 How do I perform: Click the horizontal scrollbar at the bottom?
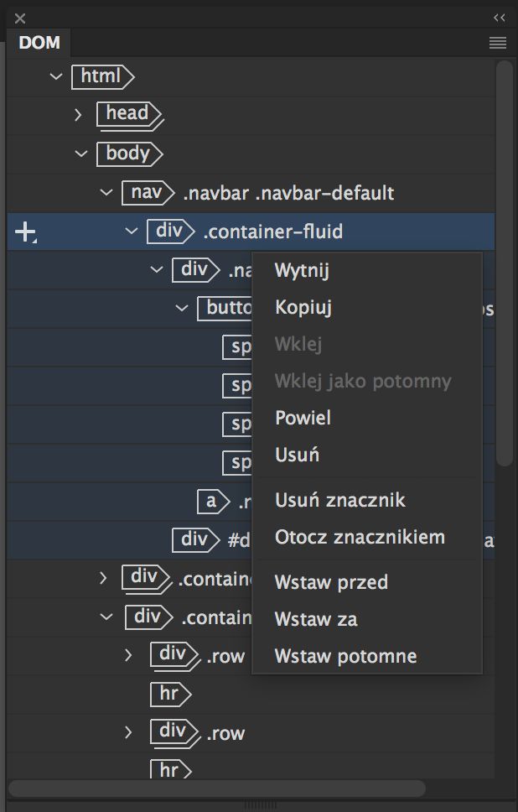(218, 788)
